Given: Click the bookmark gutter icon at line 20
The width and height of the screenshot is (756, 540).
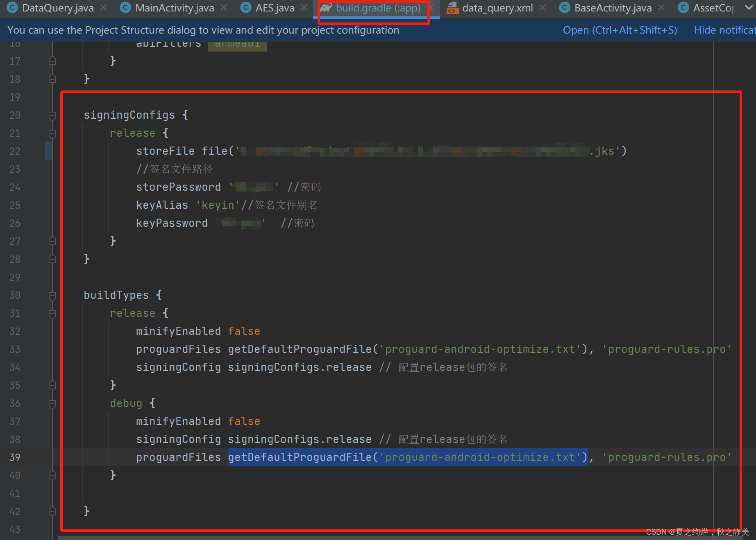Looking at the screenshot, I should click(x=52, y=116).
